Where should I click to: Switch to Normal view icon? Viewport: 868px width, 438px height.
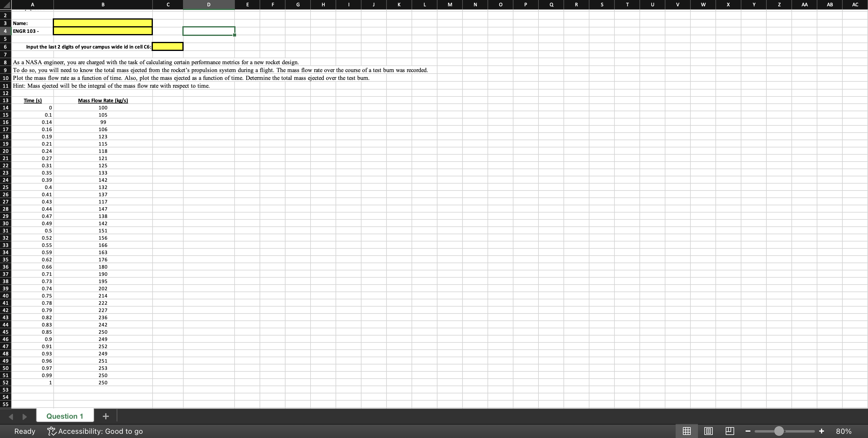click(687, 431)
